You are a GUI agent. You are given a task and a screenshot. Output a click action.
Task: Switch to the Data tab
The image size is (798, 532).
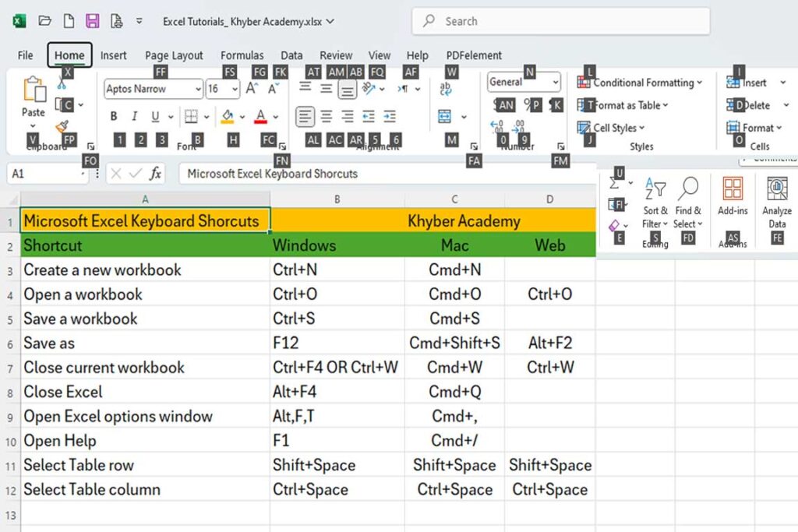pos(291,55)
